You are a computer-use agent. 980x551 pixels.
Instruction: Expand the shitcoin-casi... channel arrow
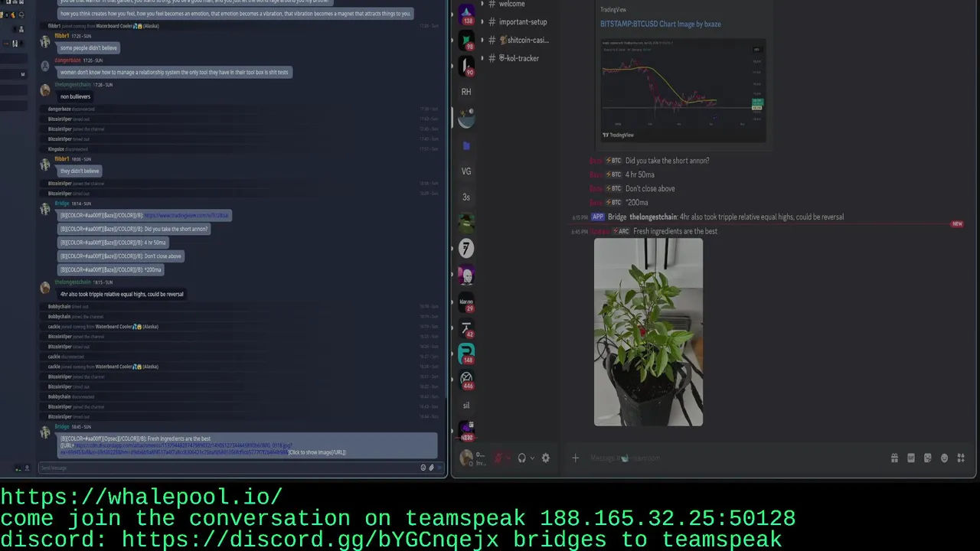[482, 40]
